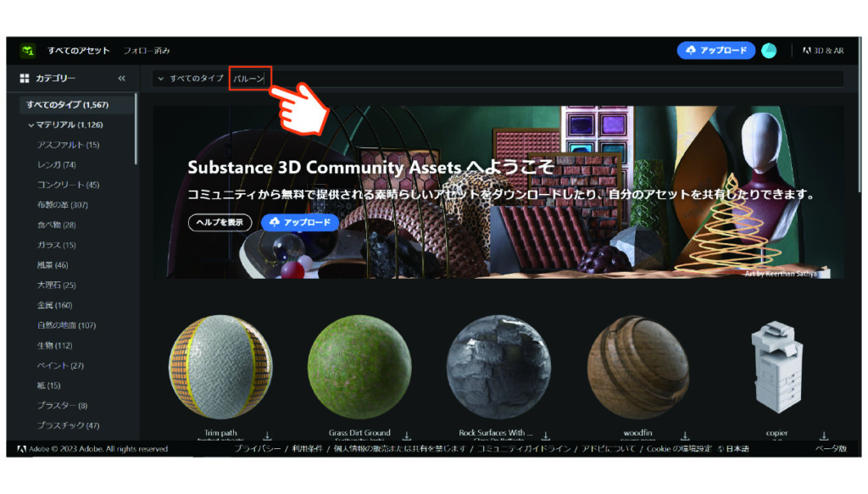This screenshot has width=868, height=494.
Task: Click the Substance 3D Community Assets logo icon
Action: tap(28, 50)
